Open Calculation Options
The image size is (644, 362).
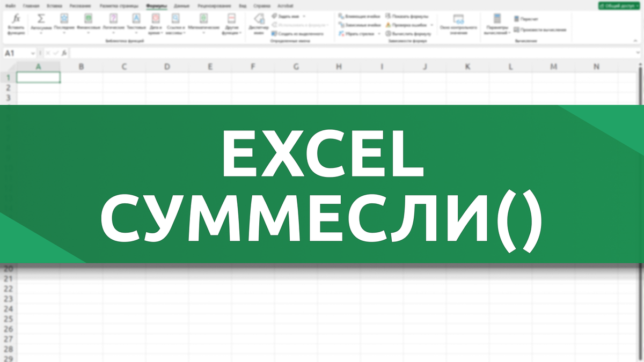coord(496,25)
